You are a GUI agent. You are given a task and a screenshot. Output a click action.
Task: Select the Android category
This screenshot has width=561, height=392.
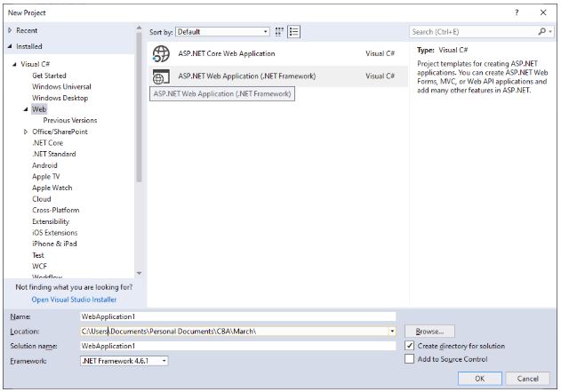tap(44, 165)
